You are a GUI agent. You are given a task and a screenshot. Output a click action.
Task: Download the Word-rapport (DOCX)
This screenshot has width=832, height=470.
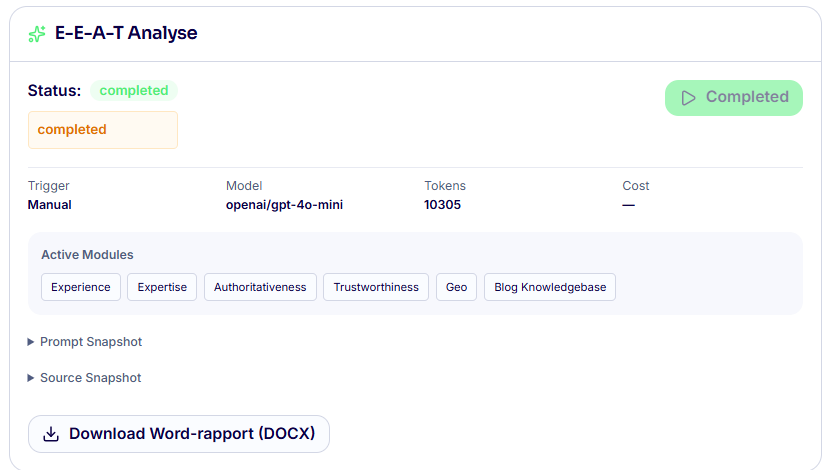click(179, 434)
